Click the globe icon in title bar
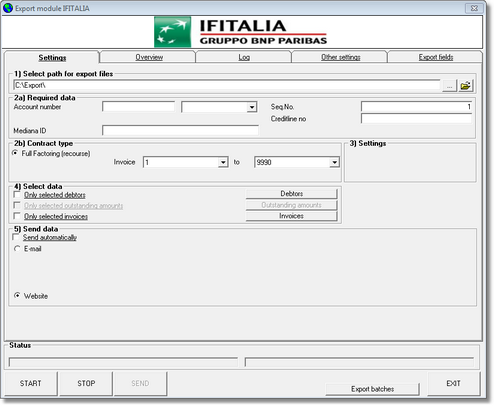Viewport: 494px width, 406px height. (8, 8)
